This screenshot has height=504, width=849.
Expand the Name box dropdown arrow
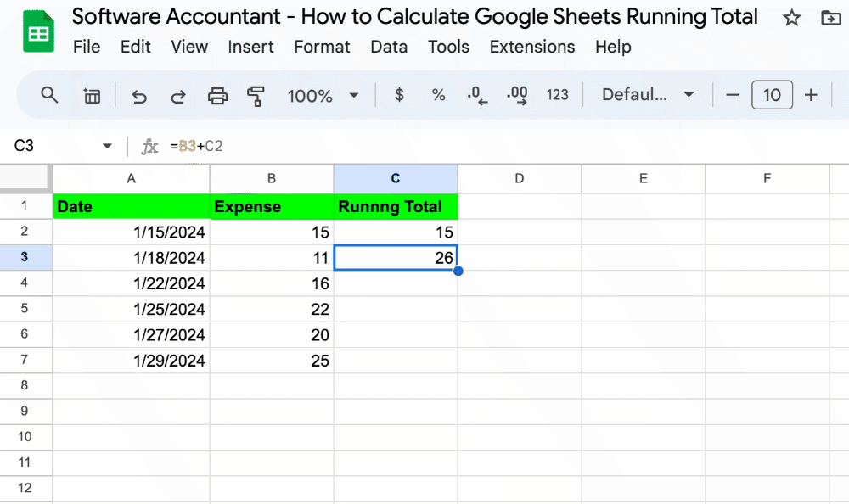pos(107,146)
